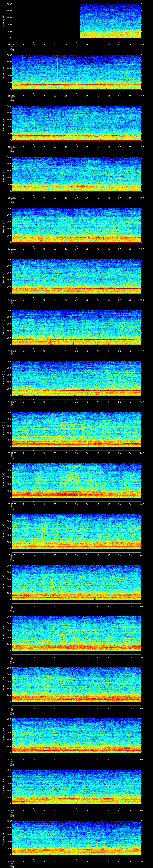Screen dimensions: 153x868
Task: Click the spectrogram for minute 23:12:00
Action: 77,429
